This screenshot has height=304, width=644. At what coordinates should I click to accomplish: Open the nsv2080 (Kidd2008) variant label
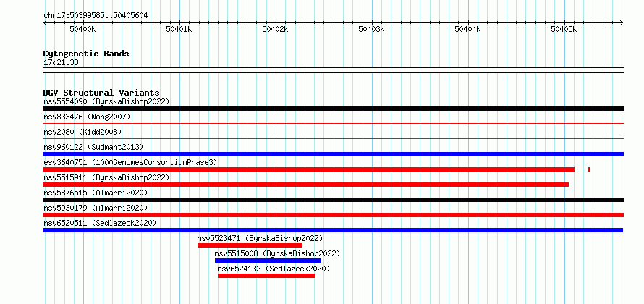(82, 132)
